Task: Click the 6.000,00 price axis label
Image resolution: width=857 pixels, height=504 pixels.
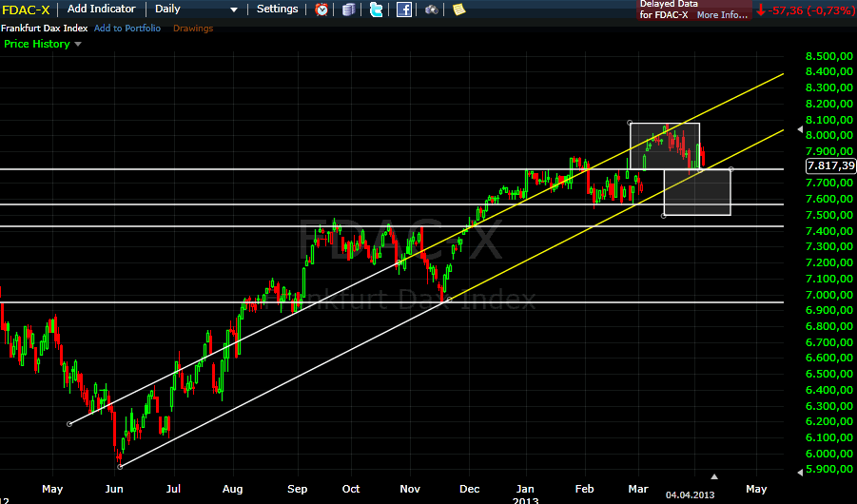Action: (829, 454)
